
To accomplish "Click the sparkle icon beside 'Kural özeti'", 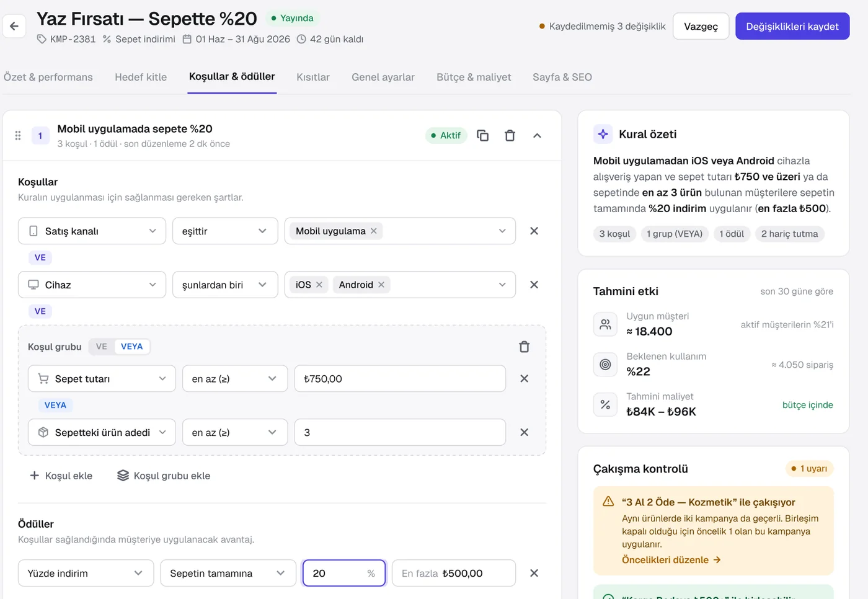I will (603, 134).
